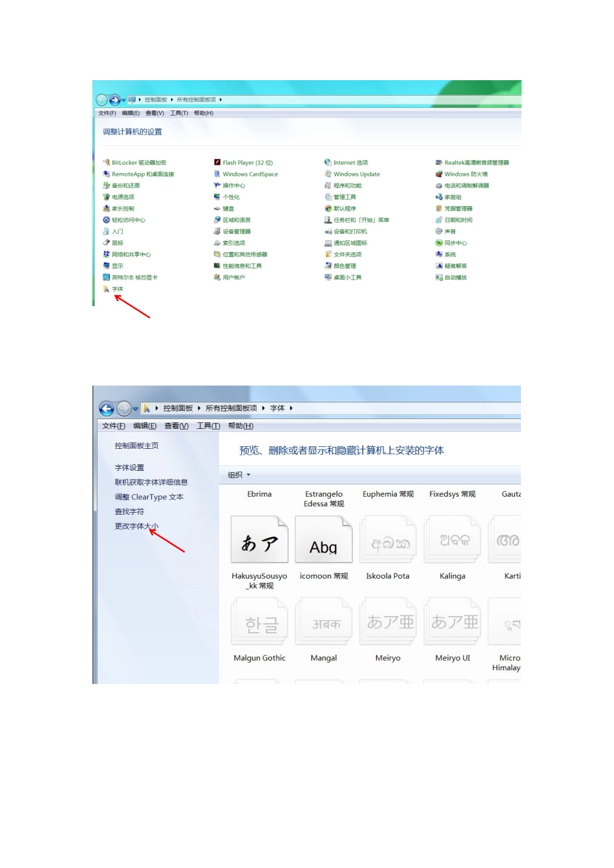Click the 更改字体大小 link

coord(136,526)
